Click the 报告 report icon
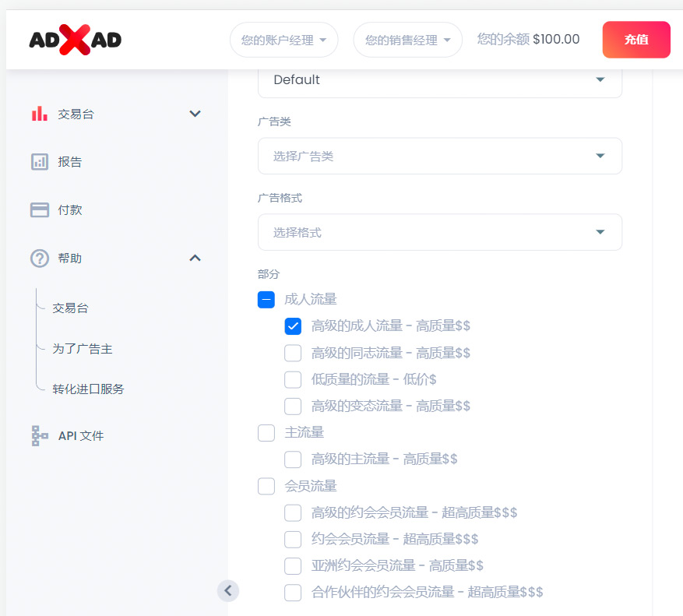The height and width of the screenshot is (616, 683). coord(39,162)
